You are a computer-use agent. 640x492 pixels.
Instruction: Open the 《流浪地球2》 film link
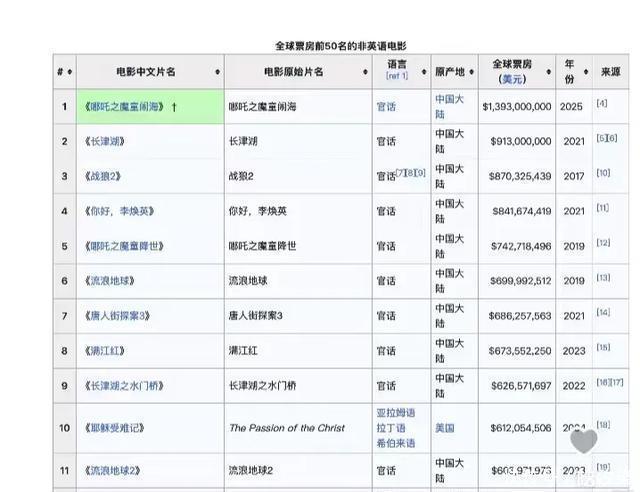point(112,470)
